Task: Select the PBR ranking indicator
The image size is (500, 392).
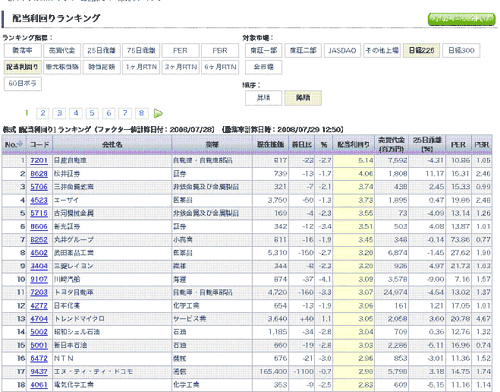Action: 220,51
